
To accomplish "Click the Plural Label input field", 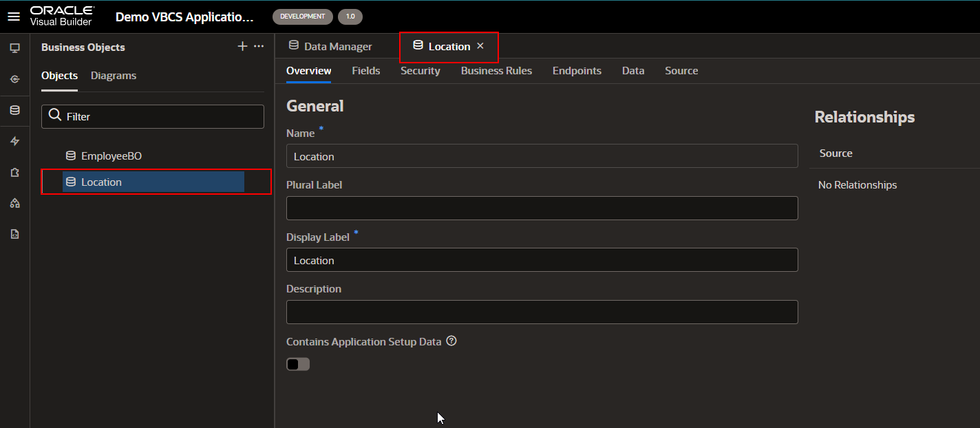I will [542, 208].
